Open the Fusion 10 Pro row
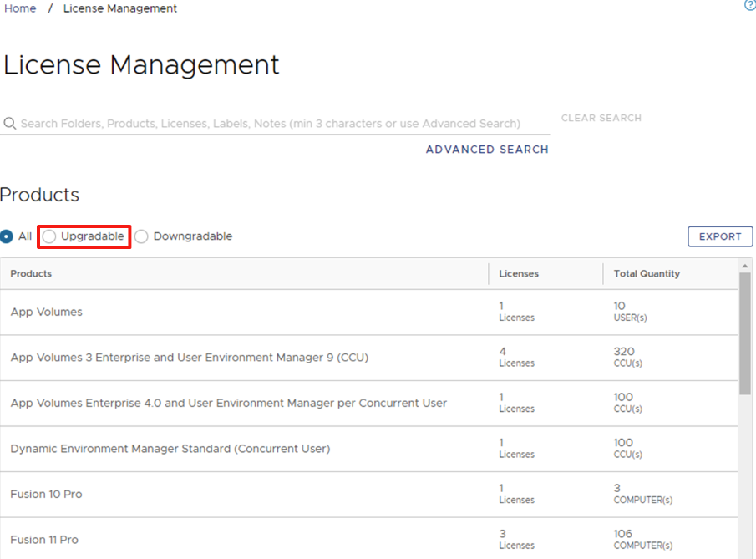This screenshot has width=756, height=559. [x=46, y=494]
